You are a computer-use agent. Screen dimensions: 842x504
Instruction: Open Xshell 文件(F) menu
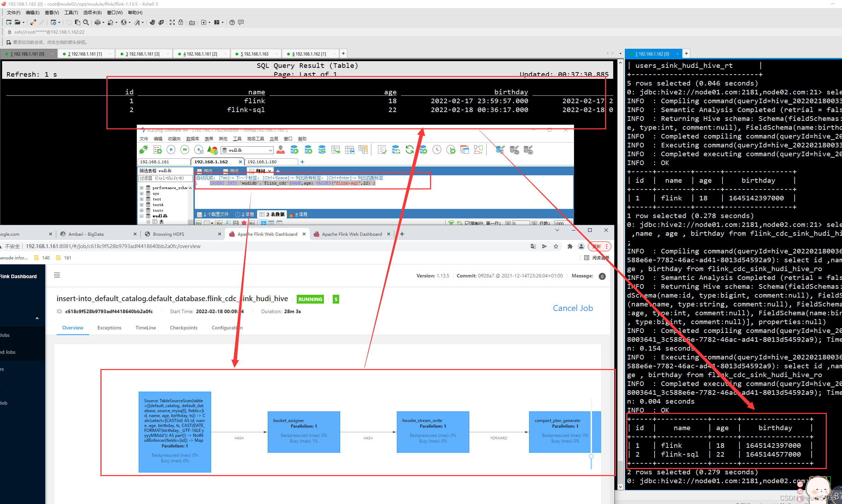point(13,13)
